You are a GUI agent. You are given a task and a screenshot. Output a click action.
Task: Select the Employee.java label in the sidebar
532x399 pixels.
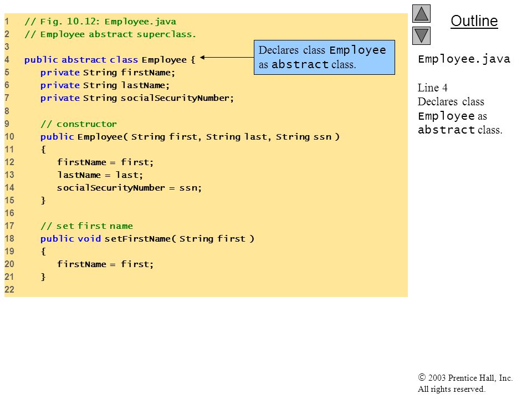pyautogui.click(x=464, y=59)
